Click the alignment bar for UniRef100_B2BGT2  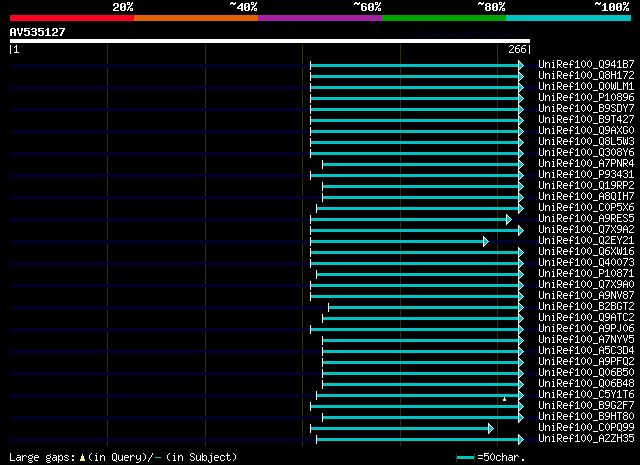click(x=426, y=307)
